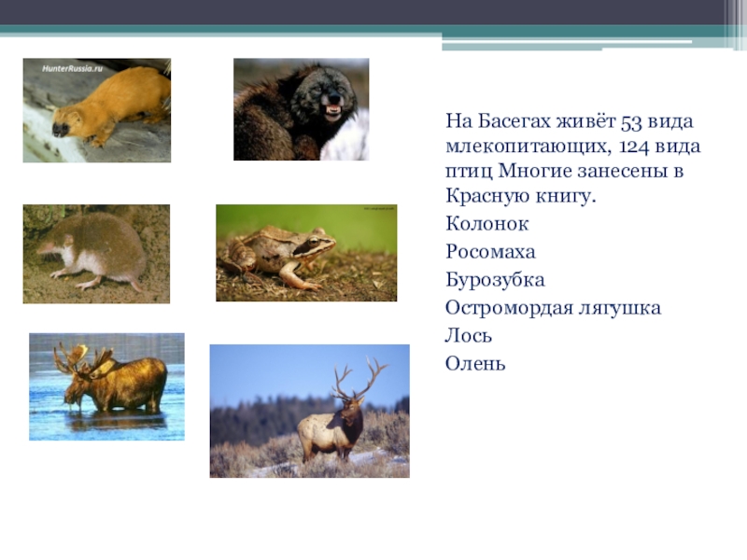Click the text "Остромордая лягушка"
This screenshot has width=747, height=560.
pyautogui.click(x=553, y=308)
